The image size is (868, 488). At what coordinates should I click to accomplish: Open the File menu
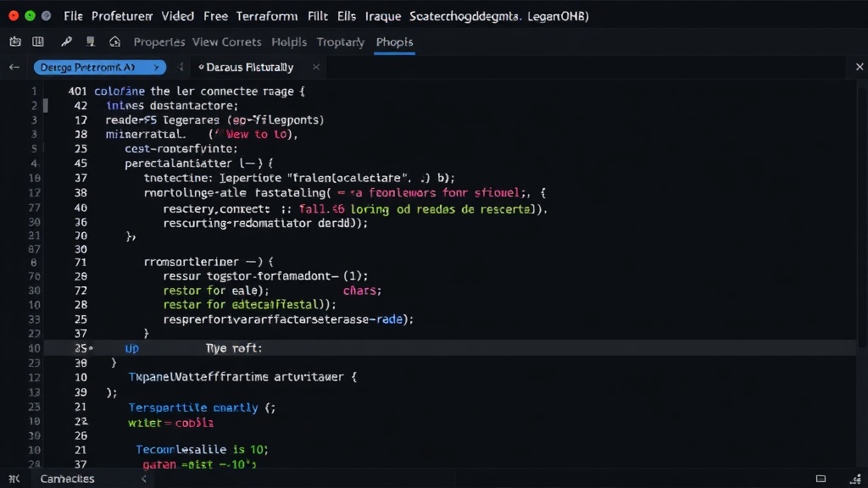(x=73, y=16)
